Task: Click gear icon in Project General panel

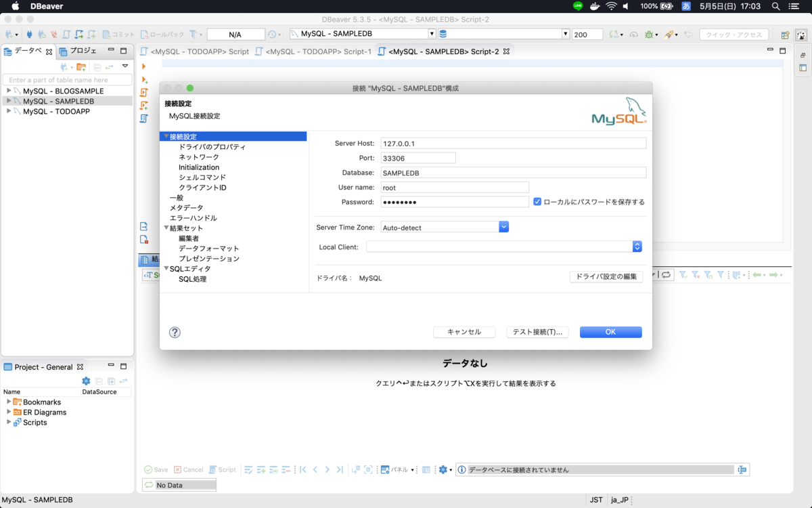Action: pyautogui.click(x=86, y=381)
